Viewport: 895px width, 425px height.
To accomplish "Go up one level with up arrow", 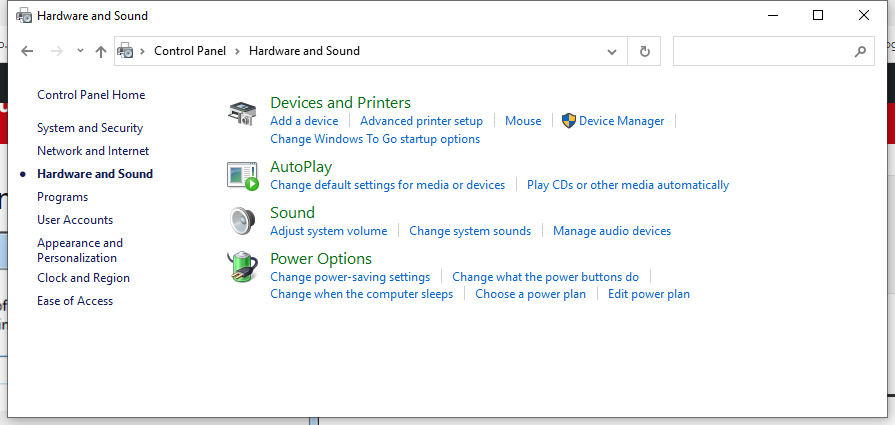I will coord(101,51).
